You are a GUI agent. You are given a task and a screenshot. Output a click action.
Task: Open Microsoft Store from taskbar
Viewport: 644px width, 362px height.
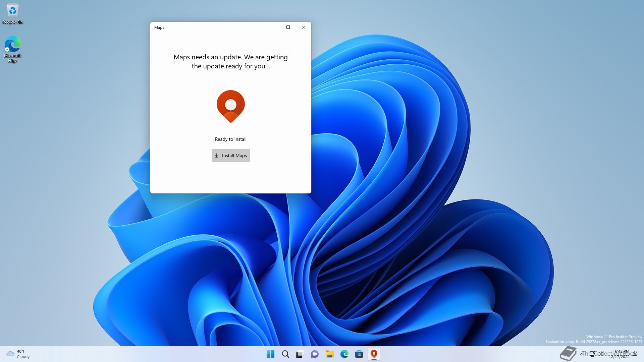point(359,354)
